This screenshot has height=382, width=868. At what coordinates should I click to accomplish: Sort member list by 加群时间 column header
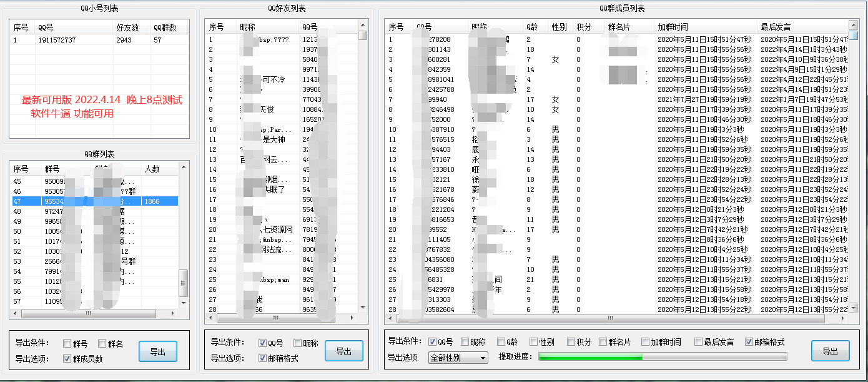click(x=673, y=27)
